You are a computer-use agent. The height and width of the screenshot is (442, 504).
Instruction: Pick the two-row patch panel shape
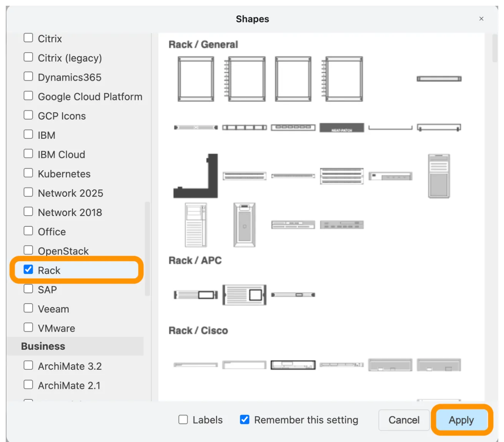point(245,176)
